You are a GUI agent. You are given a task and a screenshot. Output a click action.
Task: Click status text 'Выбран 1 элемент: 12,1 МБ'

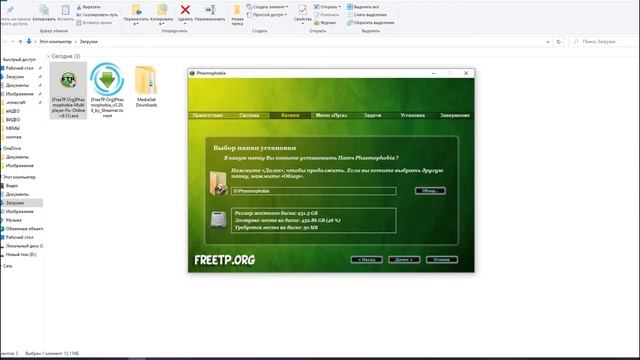(x=52, y=353)
